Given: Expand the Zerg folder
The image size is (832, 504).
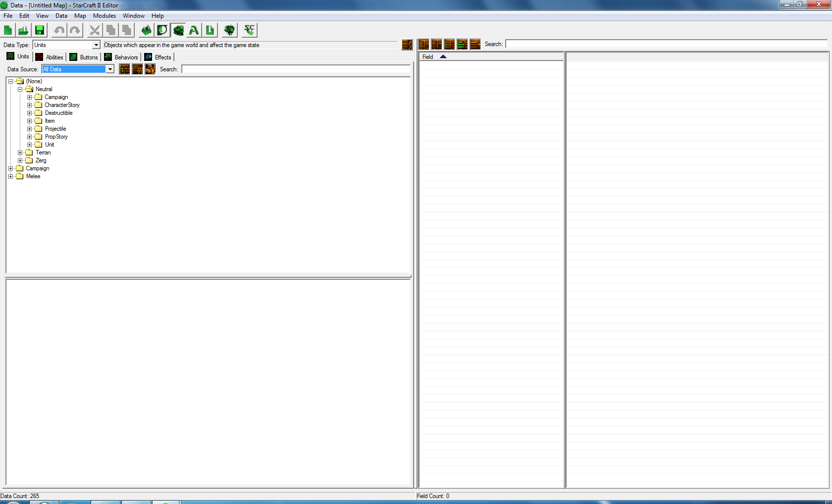Looking at the screenshot, I should 20,160.
